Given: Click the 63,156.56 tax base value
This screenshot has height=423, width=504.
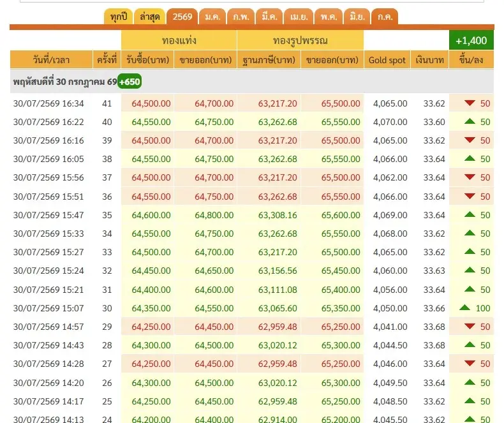Looking at the screenshot, I should [278, 271].
